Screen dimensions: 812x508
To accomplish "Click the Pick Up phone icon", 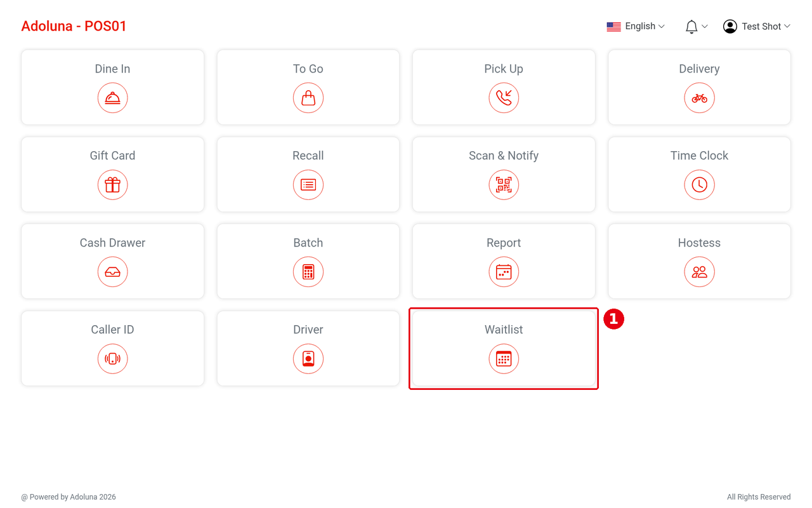I will 504,98.
